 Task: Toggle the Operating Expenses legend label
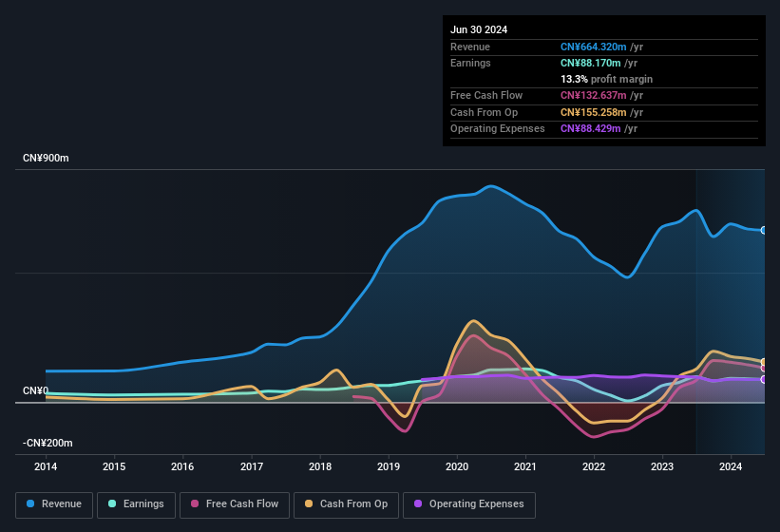pyautogui.click(x=476, y=504)
